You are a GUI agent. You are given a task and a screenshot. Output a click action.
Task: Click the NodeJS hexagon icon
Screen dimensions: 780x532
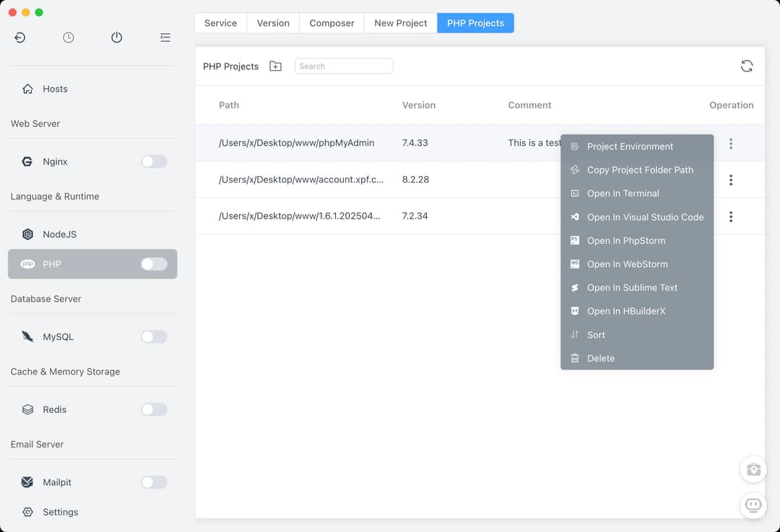[28, 234]
